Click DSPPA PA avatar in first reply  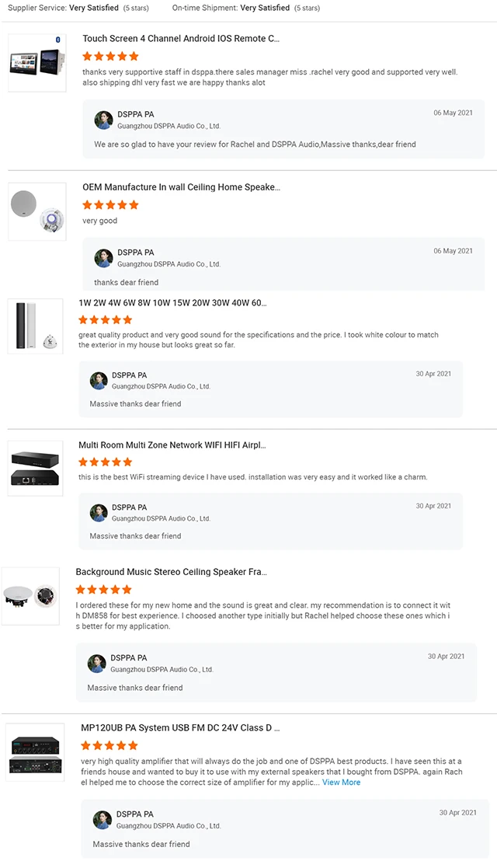click(103, 120)
